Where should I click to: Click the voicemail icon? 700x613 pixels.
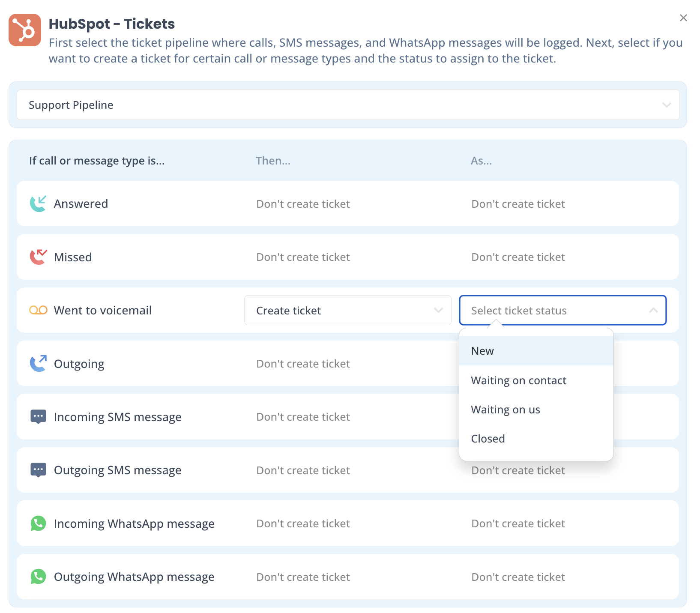[38, 310]
